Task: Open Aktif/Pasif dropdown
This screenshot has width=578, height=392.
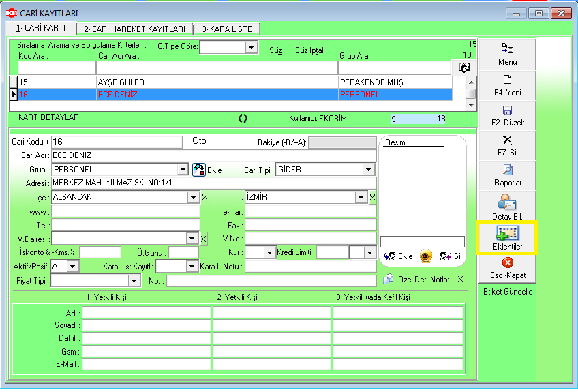Action: [73, 267]
